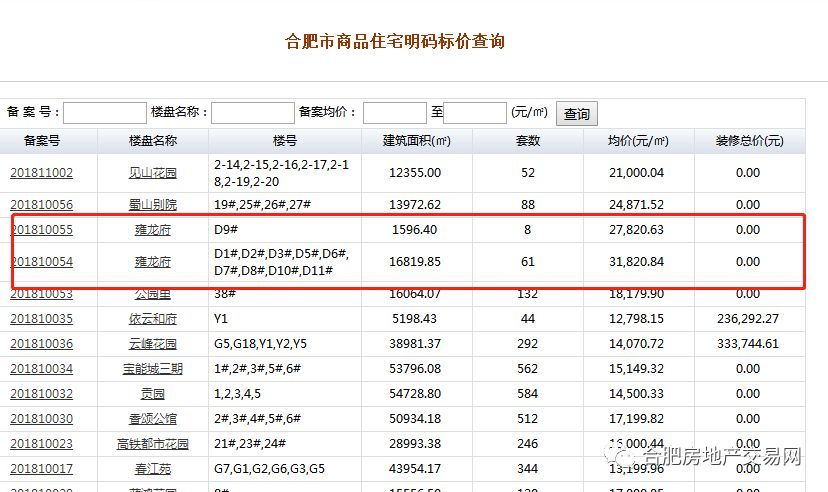Open the 见山花园 property link
The height and width of the screenshot is (492, 828).
tap(153, 173)
